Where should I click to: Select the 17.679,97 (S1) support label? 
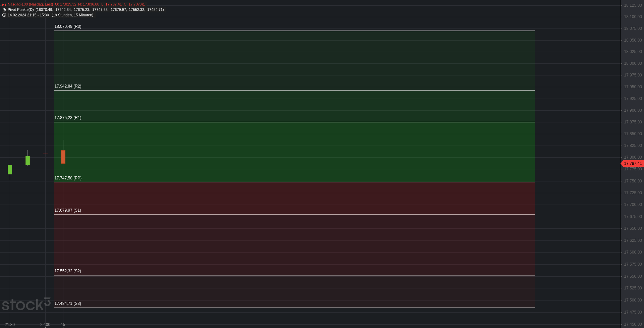point(68,210)
